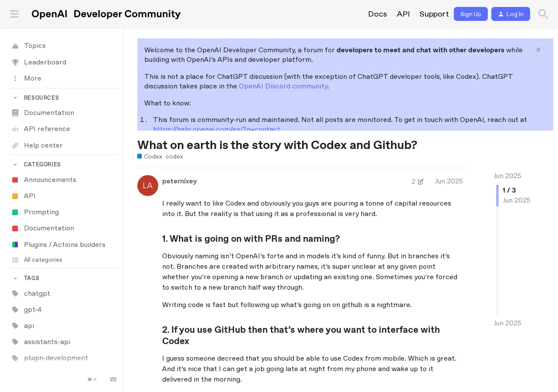Open peternixey's username link
The width and height of the screenshot is (558, 392).
point(180,181)
